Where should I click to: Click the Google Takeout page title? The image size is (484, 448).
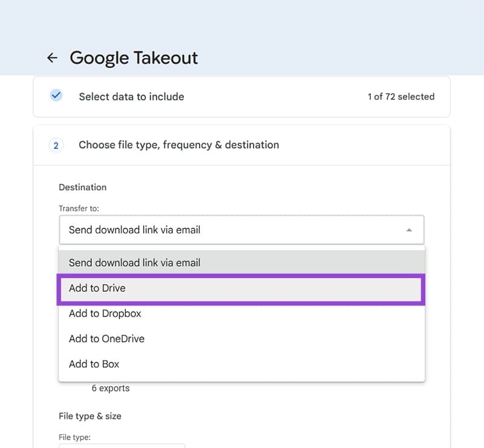tap(134, 58)
